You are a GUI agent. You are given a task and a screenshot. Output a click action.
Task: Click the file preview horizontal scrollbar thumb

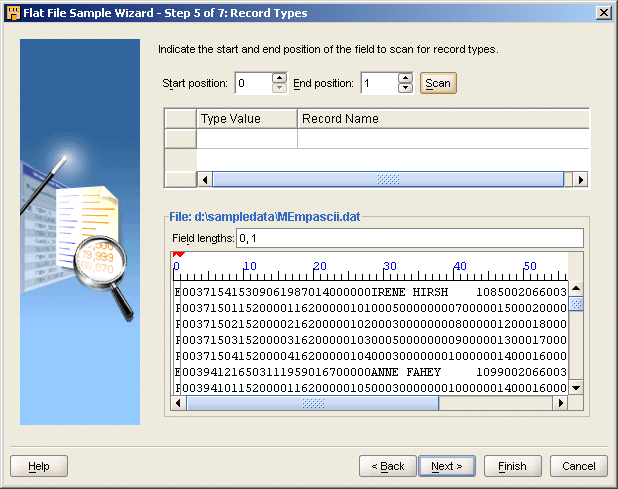[x=313, y=403]
